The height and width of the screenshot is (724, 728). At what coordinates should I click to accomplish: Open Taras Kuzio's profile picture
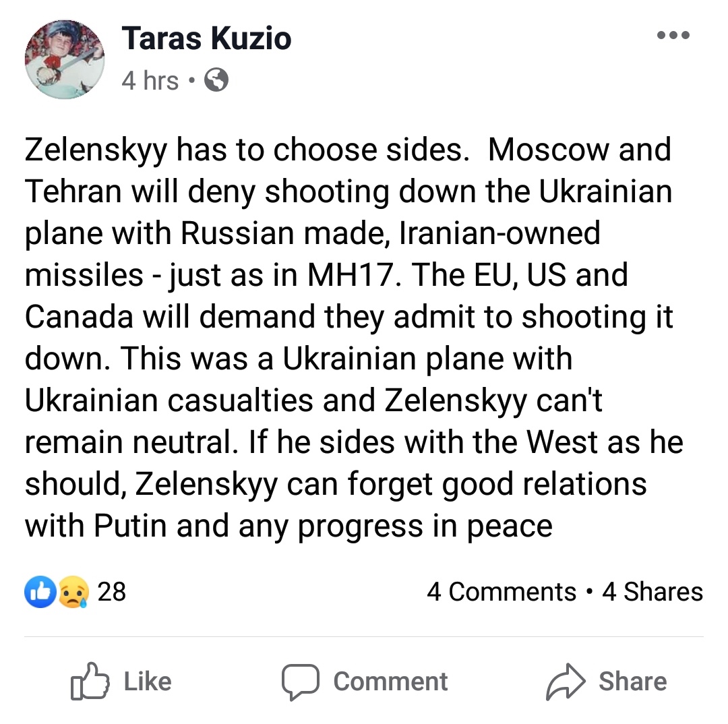coord(65,59)
